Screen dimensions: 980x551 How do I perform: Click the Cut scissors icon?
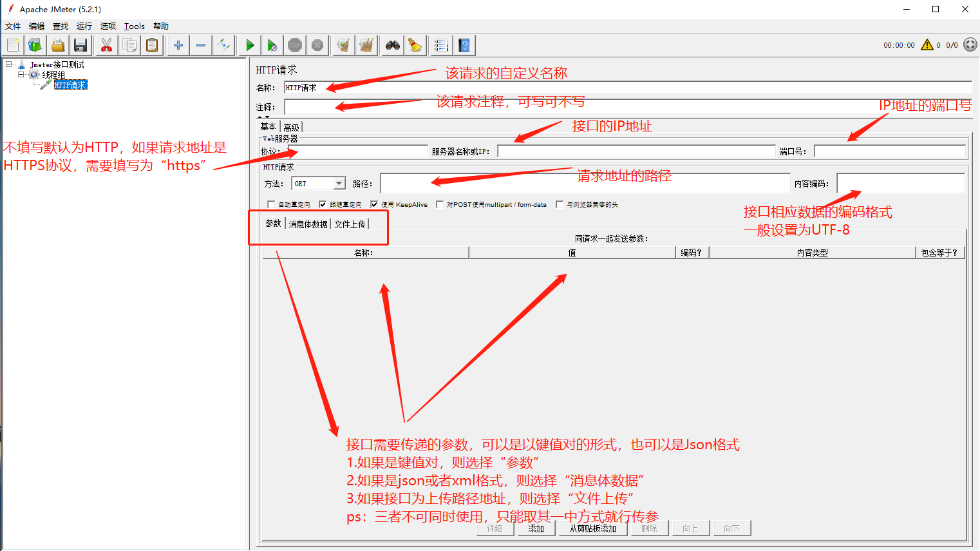pyautogui.click(x=106, y=45)
